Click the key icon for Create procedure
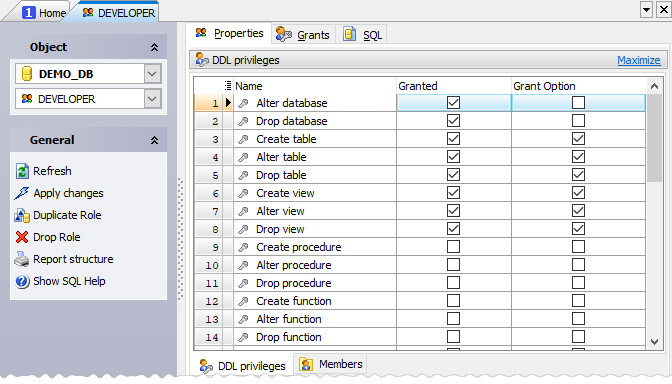The image size is (672, 384). [x=243, y=247]
